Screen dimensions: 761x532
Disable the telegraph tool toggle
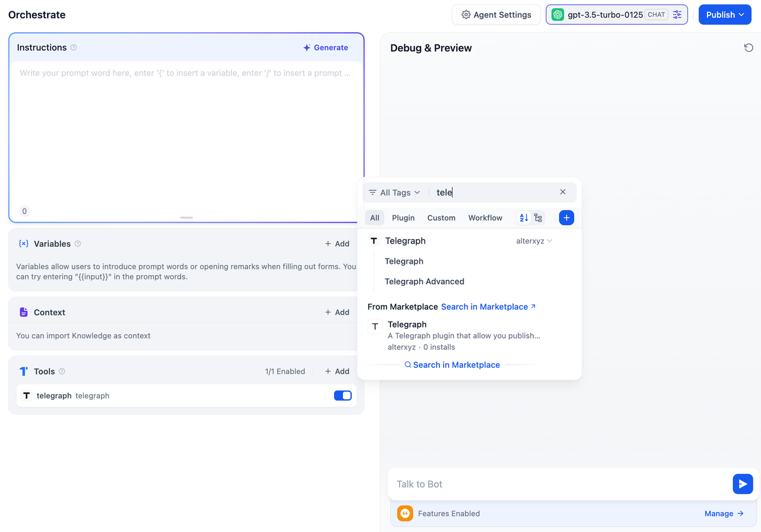pyautogui.click(x=342, y=395)
